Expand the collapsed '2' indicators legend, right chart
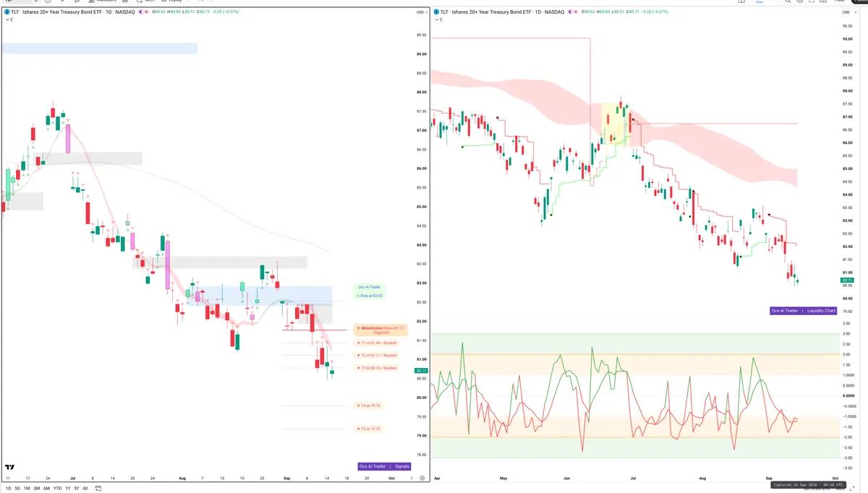 (439, 20)
